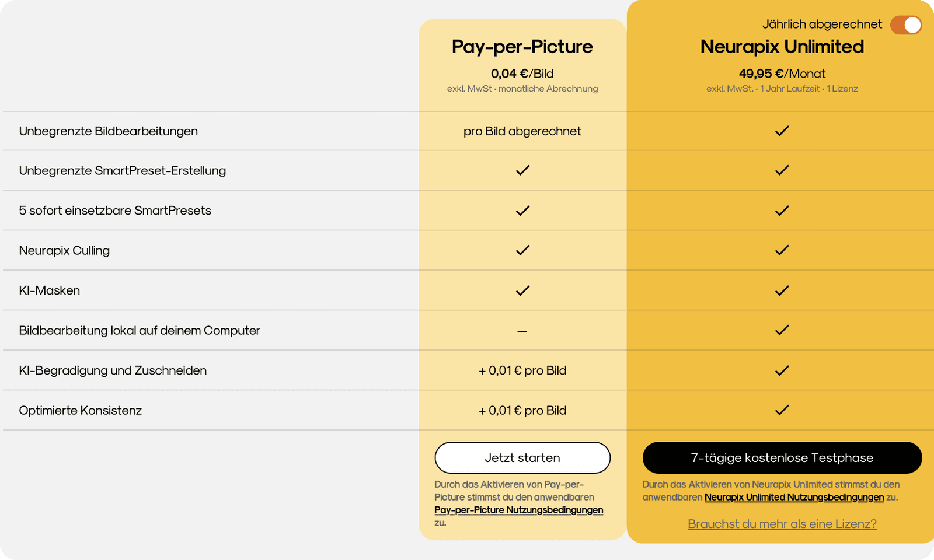The image size is (934, 560).
Task: Click the dash in Bildbearbeitung lokal row
Action: click(x=522, y=331)
